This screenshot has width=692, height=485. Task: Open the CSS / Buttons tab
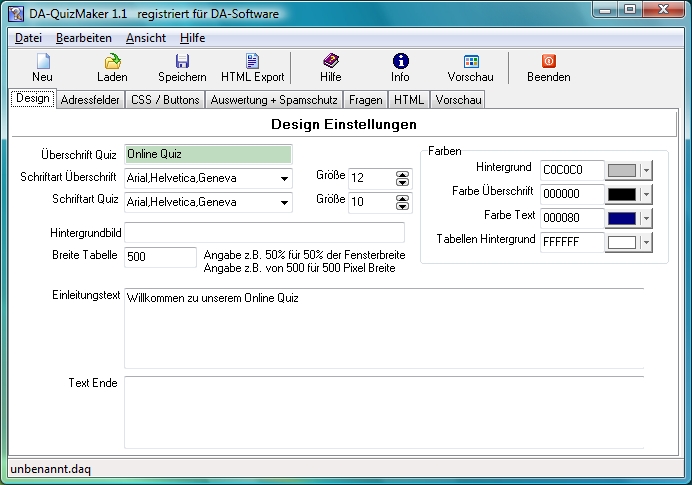pyautogui.click(x=164, y=100)
